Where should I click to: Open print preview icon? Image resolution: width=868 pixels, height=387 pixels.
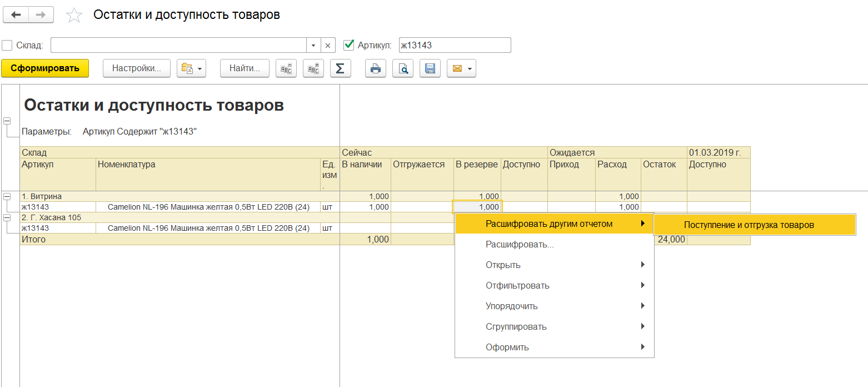coord(403,68)
